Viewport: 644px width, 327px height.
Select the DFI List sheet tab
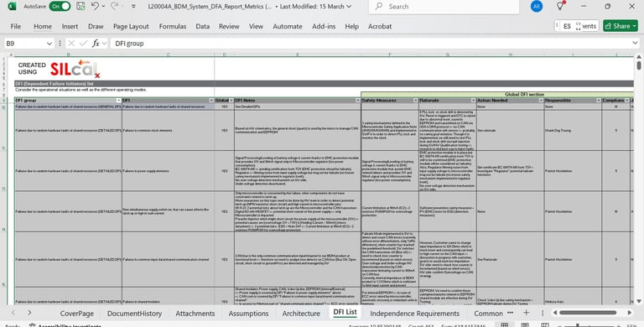345,312
